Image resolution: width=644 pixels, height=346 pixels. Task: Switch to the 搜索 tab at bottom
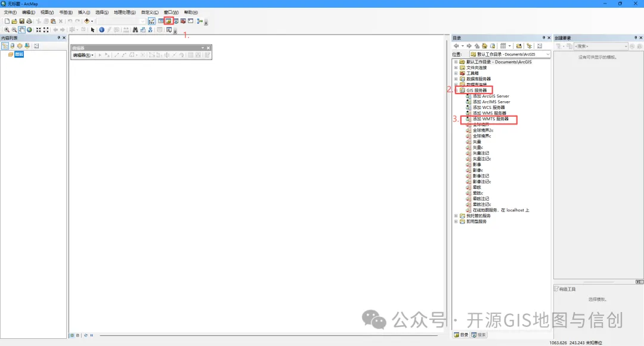point(478,335)
